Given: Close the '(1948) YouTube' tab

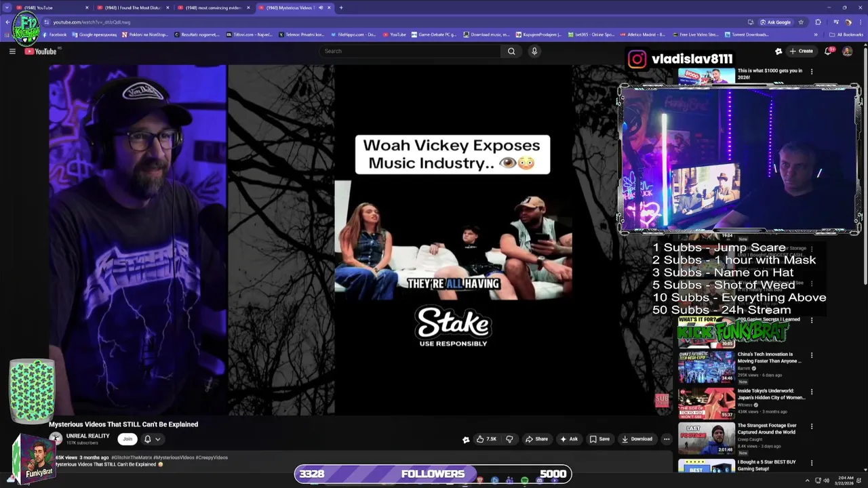Looking at the screenshot, I should [x=87, y=7].
